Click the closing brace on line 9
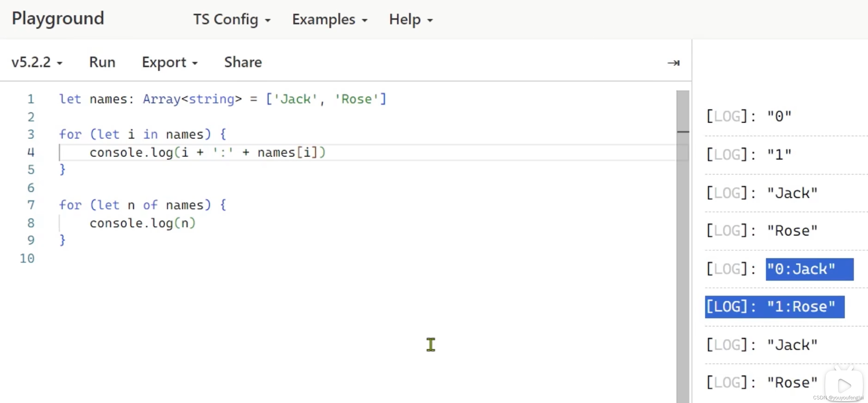The image size is (868, 403). [62, 240]
